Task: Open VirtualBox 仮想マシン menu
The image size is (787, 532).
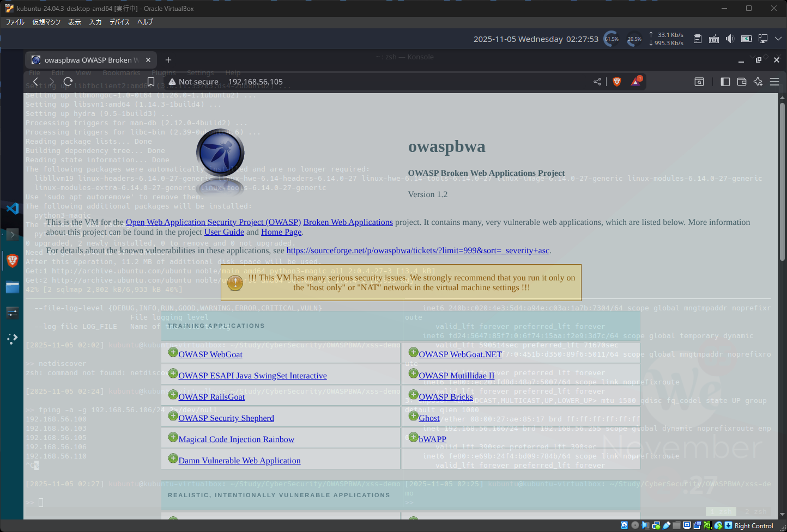Action: 46,22
